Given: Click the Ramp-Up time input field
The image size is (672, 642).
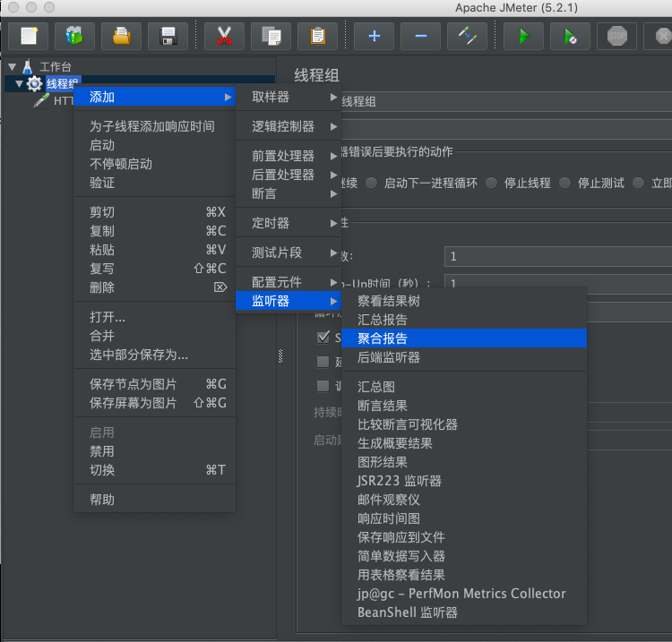Looking at the screenshot, I should [558, 280].
